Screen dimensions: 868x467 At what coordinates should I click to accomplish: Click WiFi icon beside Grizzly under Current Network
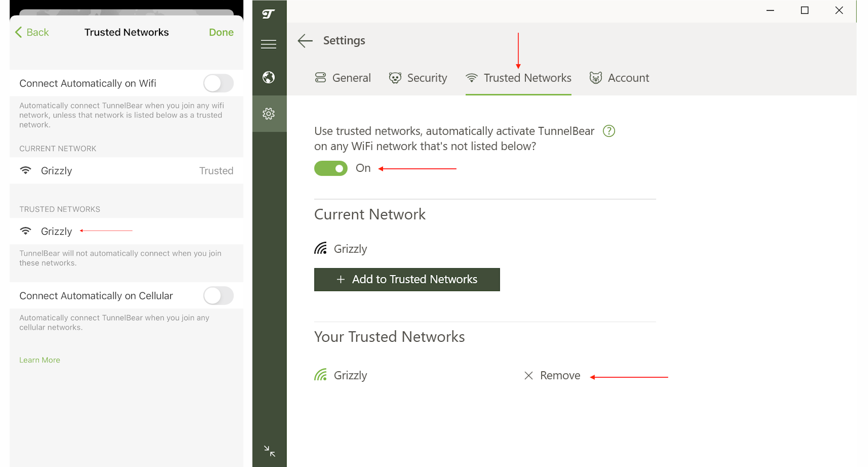point(320,249)
